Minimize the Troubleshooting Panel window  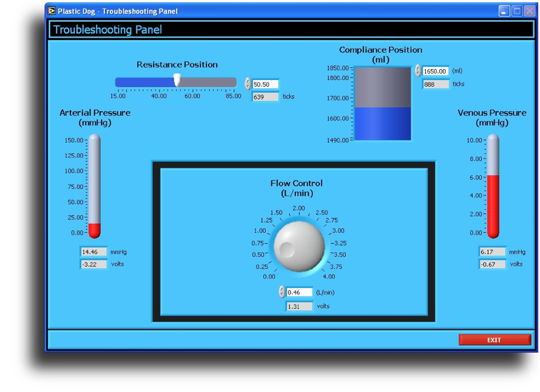pos(504,11)
